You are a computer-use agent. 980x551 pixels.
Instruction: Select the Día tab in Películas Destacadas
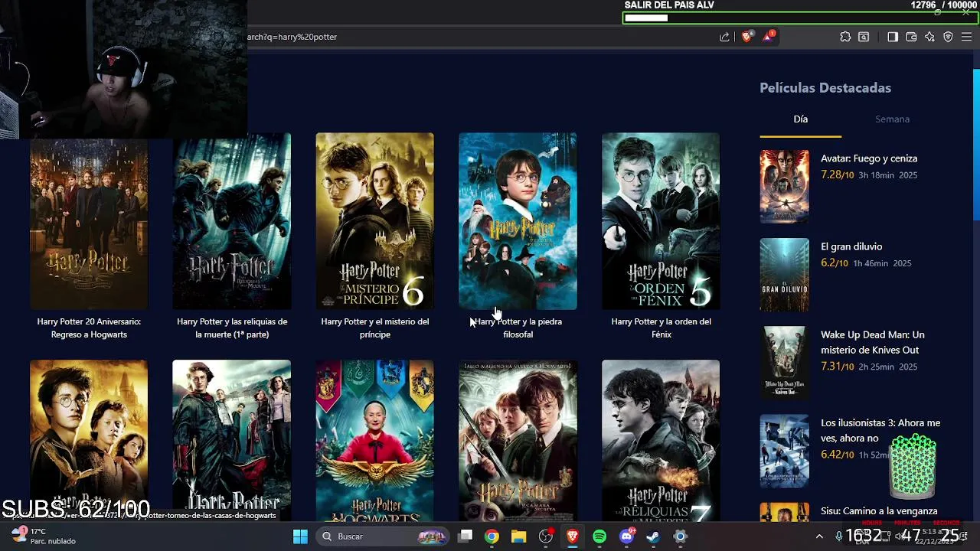pyautogui.click(x=800, y=119)
